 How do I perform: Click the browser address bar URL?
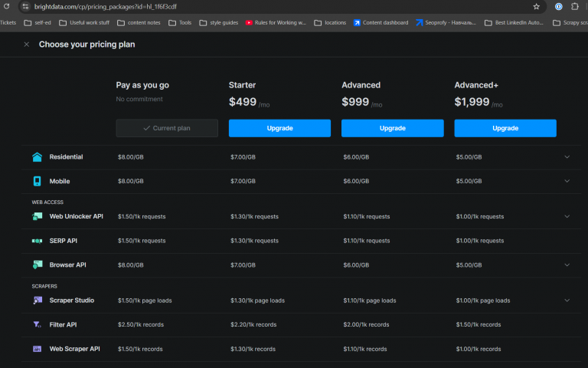(x=106, y=6)
